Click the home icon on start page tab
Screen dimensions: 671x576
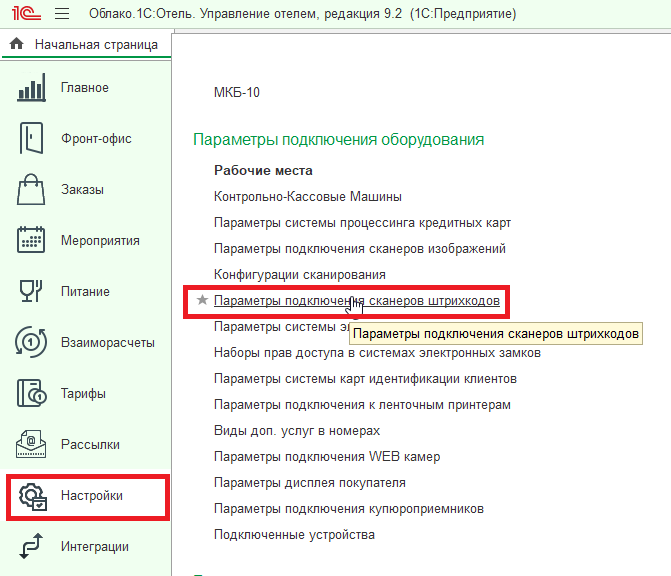click(17, 44)
